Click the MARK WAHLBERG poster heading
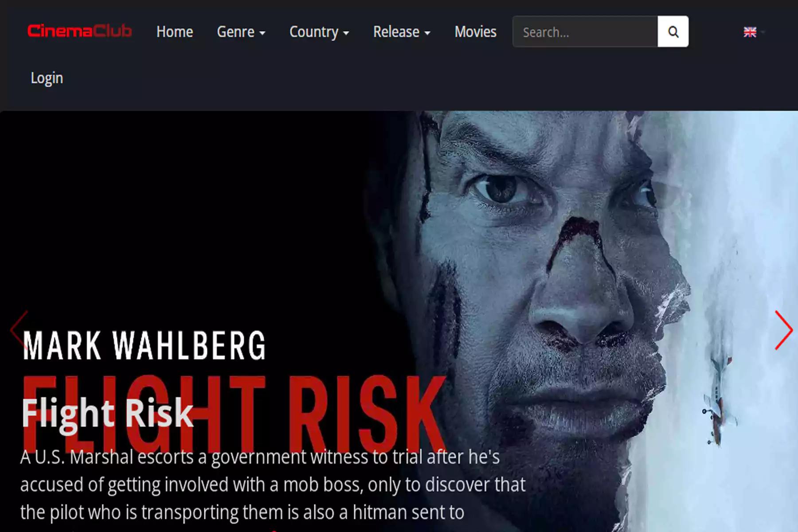This screenshot has width=798, height=532. [x=144, y=345]
